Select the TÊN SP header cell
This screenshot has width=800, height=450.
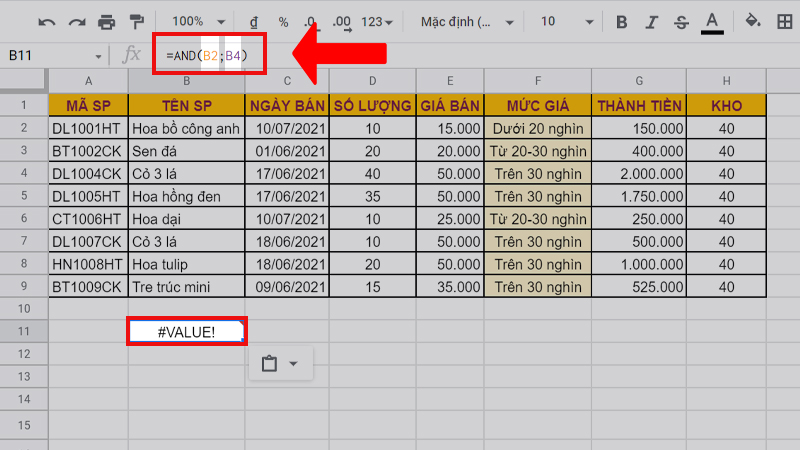pyautogui.click(x=187, y=106)
